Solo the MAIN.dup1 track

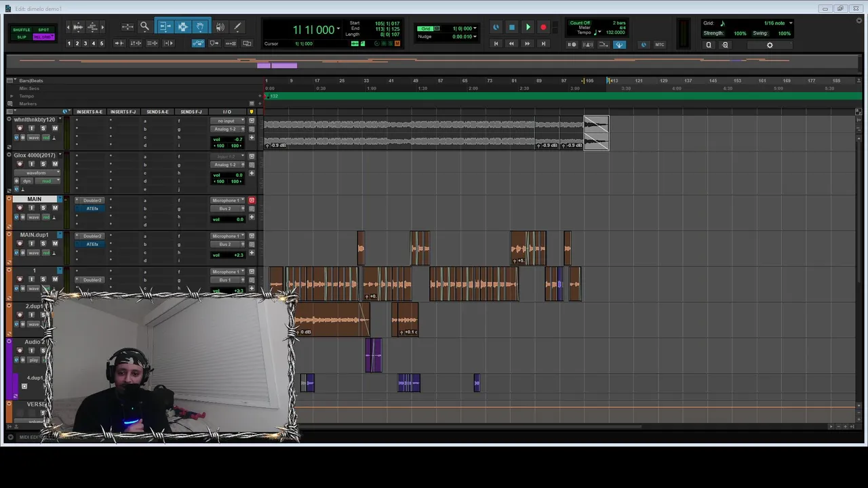[x=43, y=244]
